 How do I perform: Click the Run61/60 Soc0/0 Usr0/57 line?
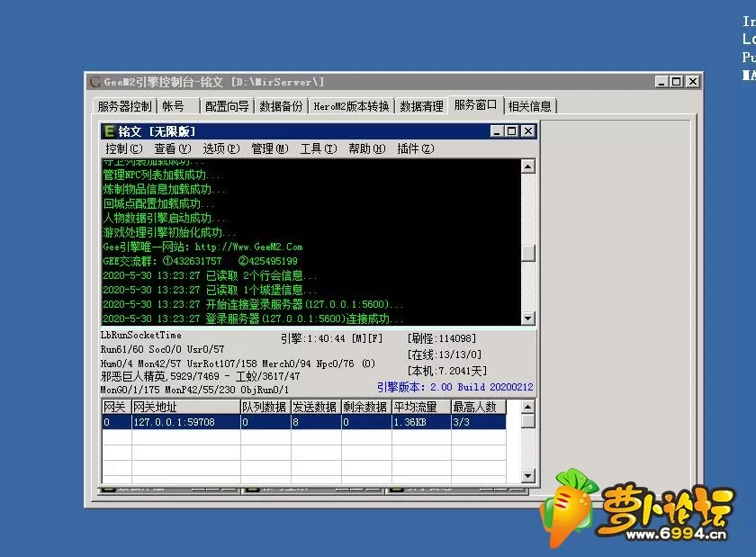(x=162, y=348)
